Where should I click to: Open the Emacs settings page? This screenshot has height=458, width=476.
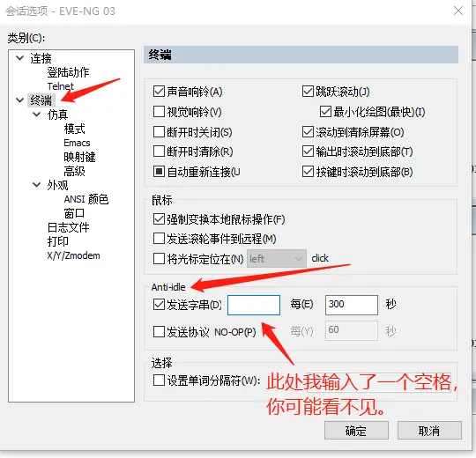tap(77, 143)
